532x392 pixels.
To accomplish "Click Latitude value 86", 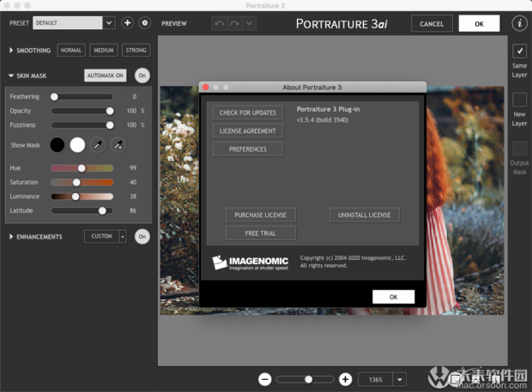I will click(x=133, y=210).
